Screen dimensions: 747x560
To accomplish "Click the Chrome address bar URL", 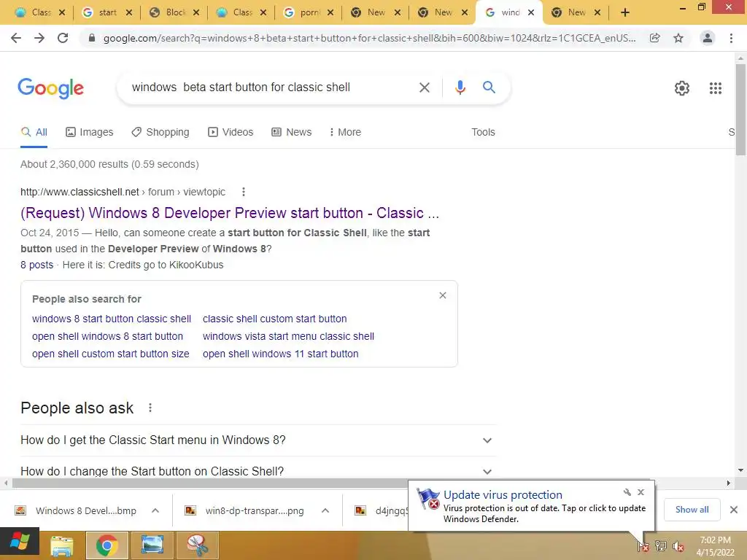I will (x=369, y=38).
